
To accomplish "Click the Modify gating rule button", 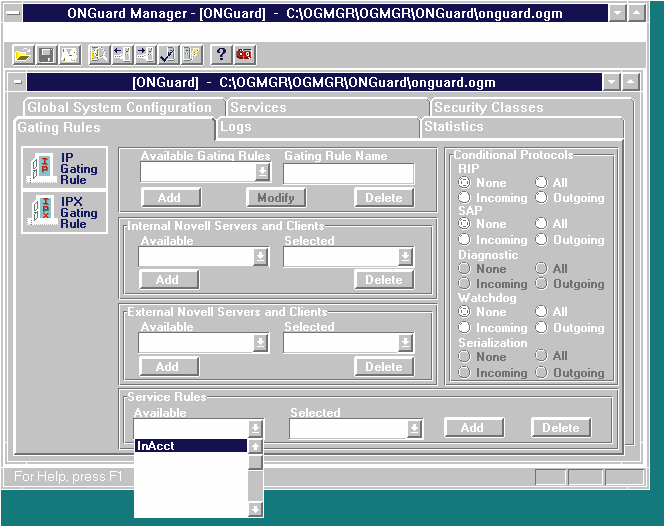I will click(276, 198).
